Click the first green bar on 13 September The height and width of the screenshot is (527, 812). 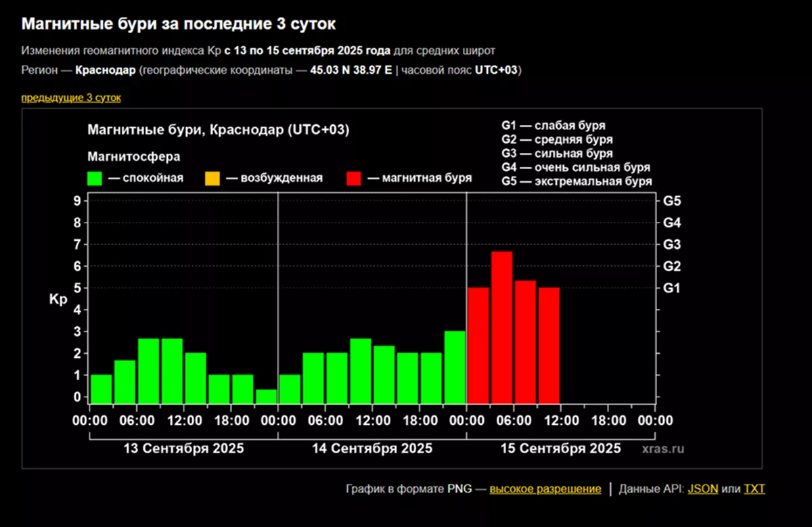101,388
